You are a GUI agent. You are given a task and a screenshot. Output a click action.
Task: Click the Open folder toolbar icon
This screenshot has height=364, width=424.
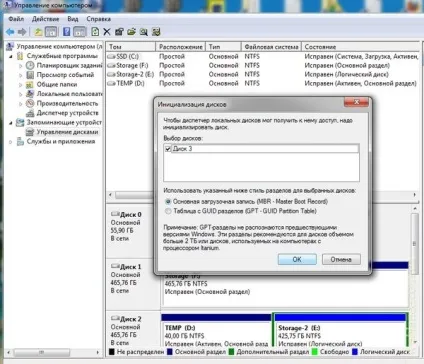[x=131, y=32]
